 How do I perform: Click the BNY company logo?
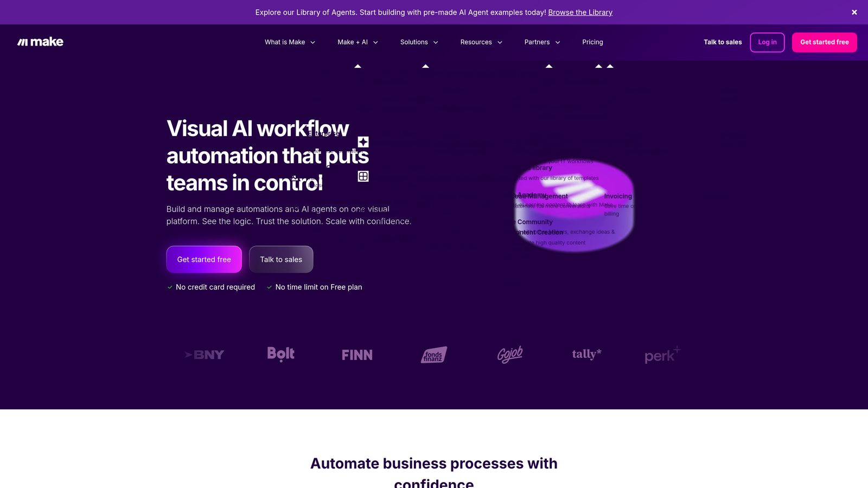point(205,354)
